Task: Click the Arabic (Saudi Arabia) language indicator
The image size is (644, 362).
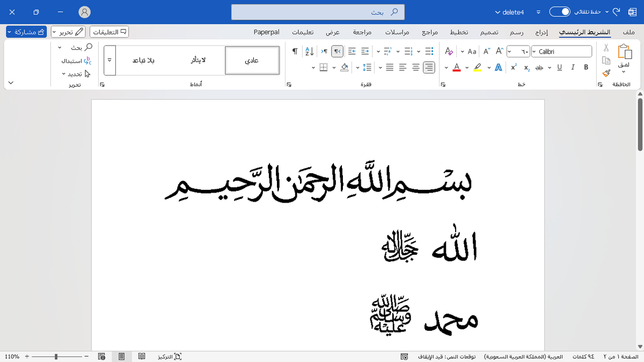Action: 523,356
